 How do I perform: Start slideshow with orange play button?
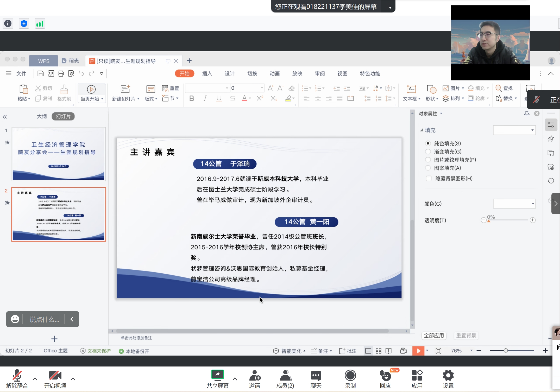(418, 351)
